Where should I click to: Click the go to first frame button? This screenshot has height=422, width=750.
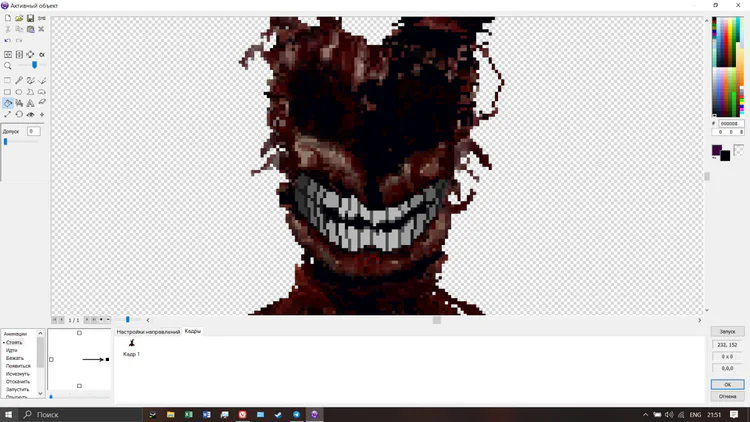tap(55, 320)
